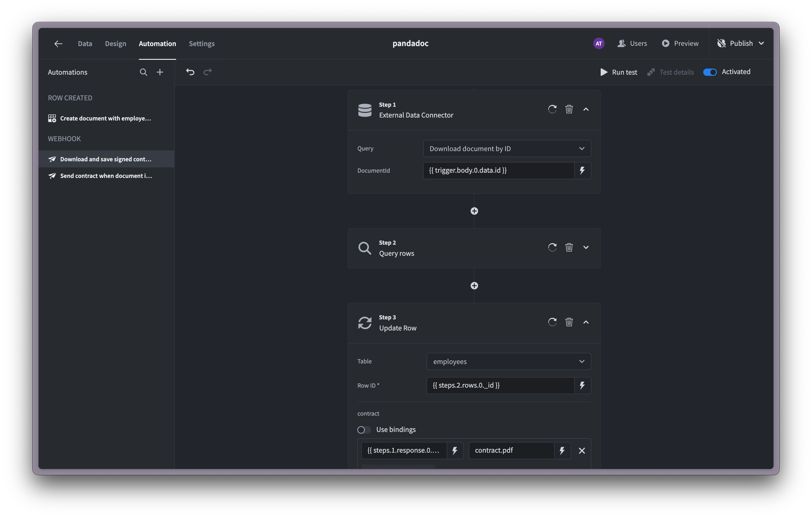Insert a new step between Step 1 and Step 2
The width and height of the screenshot is (812, 518).
click(x=474, y=211)
